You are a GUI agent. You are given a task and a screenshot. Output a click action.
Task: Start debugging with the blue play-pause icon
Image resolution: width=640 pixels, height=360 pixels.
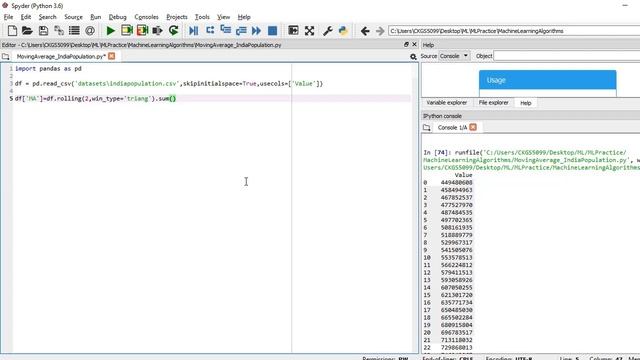click(194, 31)
